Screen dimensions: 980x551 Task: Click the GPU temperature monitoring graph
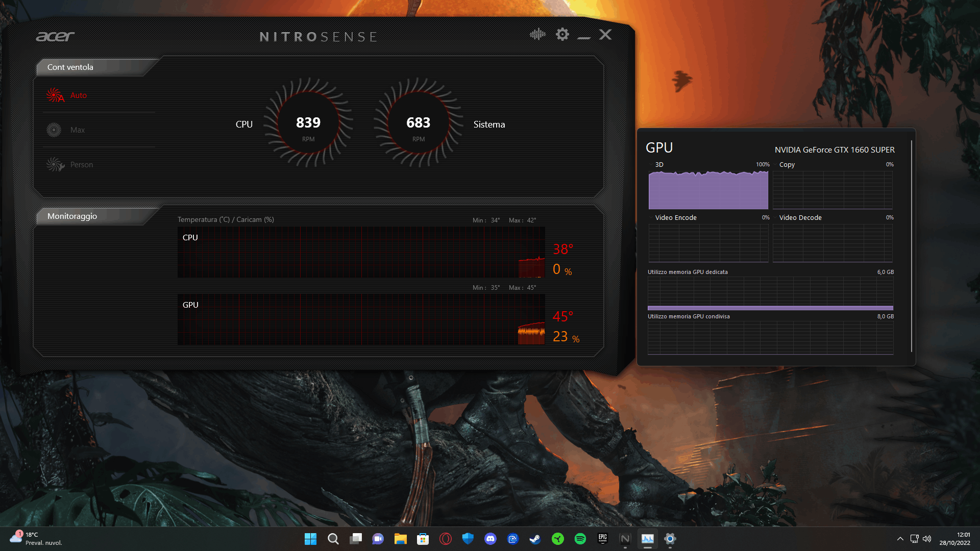361,319
